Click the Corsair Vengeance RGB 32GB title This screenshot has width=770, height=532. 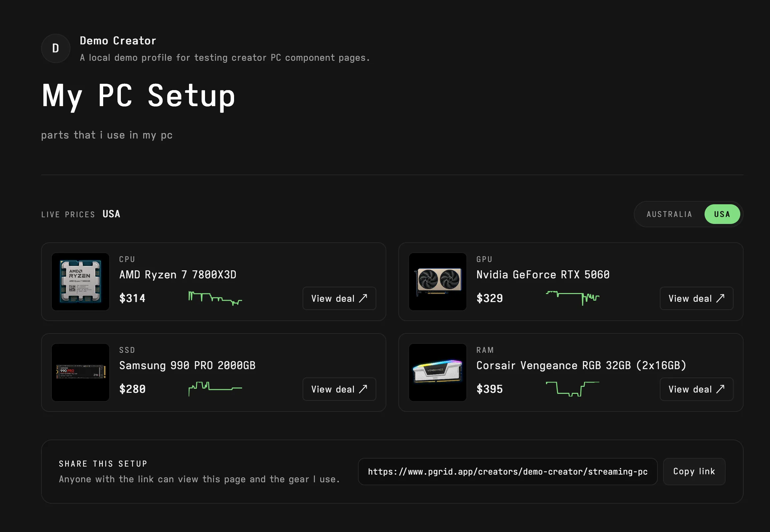click(581, 365)
